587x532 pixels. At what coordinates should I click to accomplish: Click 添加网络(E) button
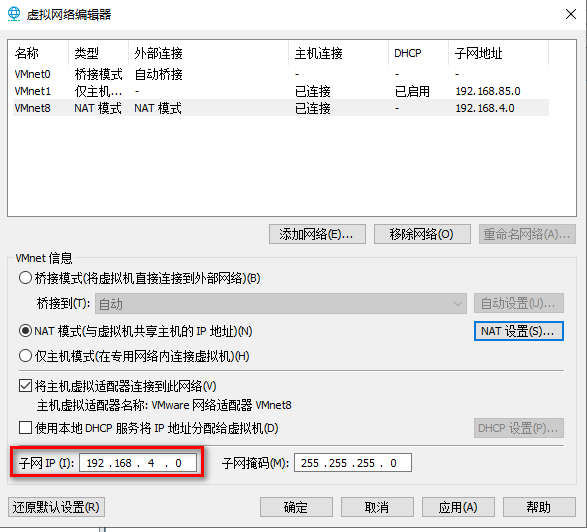point(317,234)
